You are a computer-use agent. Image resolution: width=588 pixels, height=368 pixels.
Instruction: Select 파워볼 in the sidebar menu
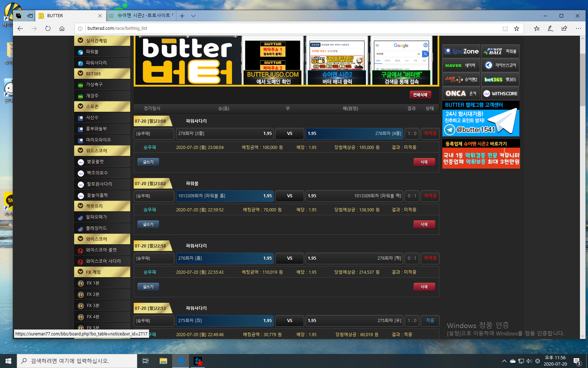coord(92,52)
